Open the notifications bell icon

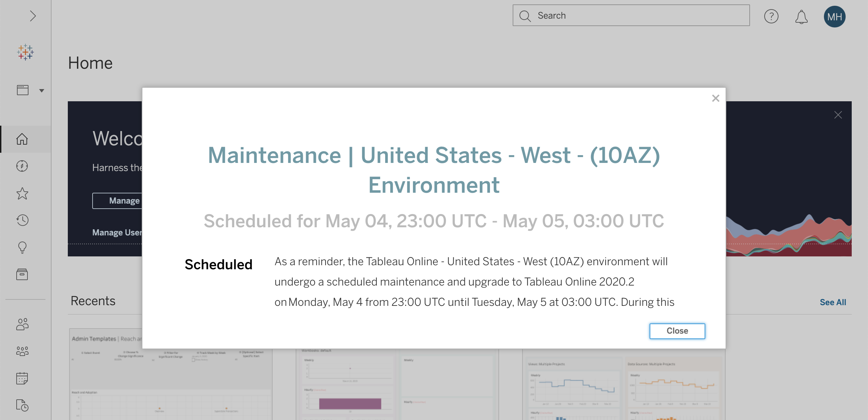(x=802, y=17)
